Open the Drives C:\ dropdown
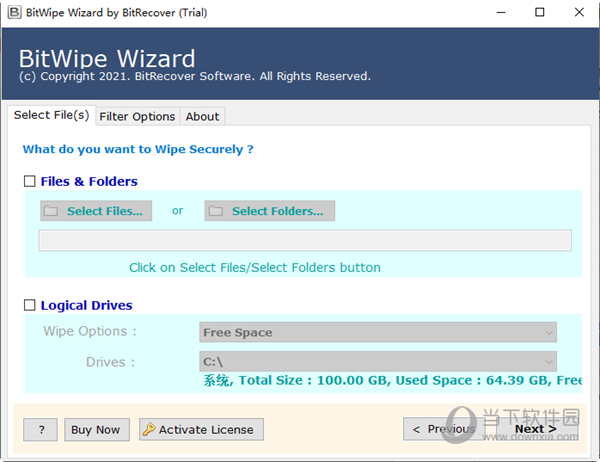Viewport: 600px width, 462px height. click(378, 361)
